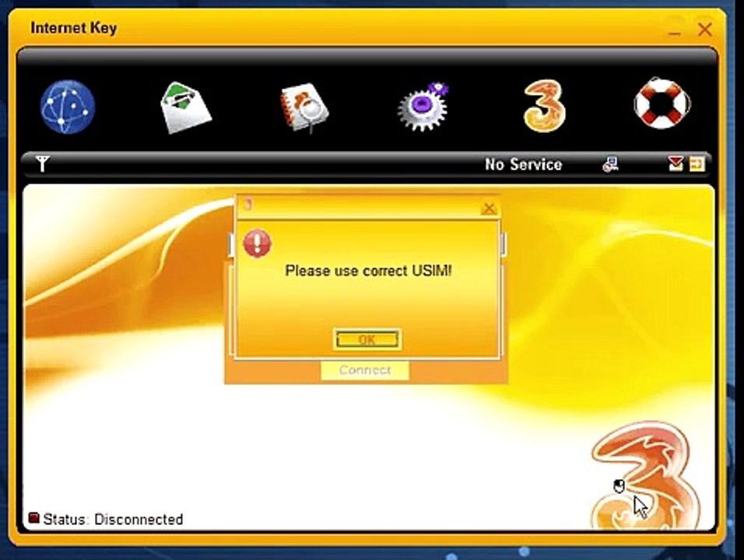744x560 pixels.
Task: Click the yellow panel toggle icon
Action: (697, 164)
